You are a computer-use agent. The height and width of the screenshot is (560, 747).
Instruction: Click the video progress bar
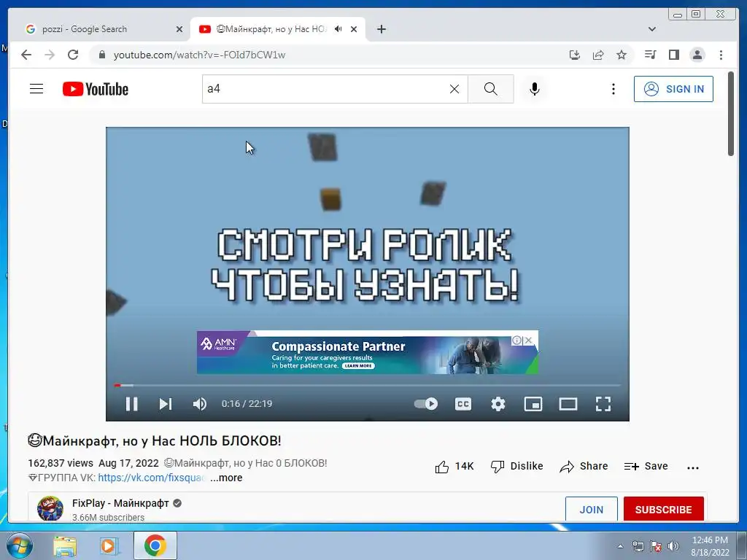point(368,385)
